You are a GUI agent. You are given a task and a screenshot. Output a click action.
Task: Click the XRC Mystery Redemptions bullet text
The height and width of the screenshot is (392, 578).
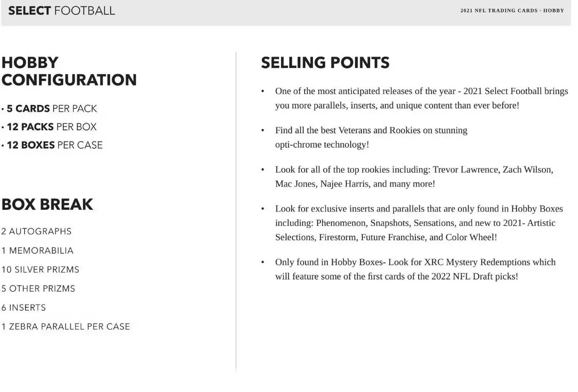415,270
